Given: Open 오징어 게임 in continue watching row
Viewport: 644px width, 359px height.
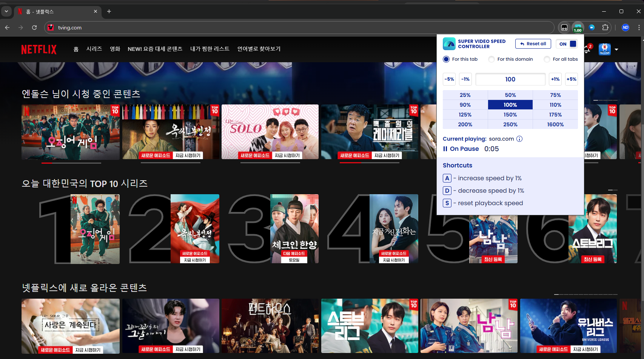Looking at the screenshot, I should click(71, 132).
